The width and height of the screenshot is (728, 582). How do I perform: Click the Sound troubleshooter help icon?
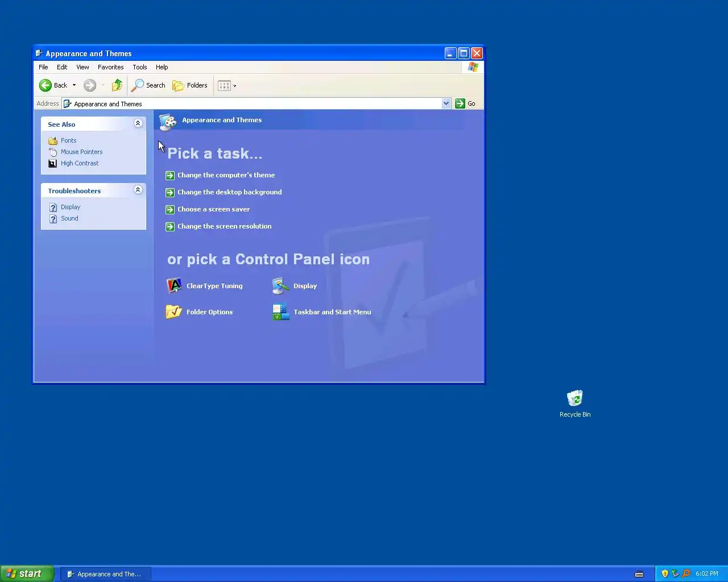[x=53, y=218]
